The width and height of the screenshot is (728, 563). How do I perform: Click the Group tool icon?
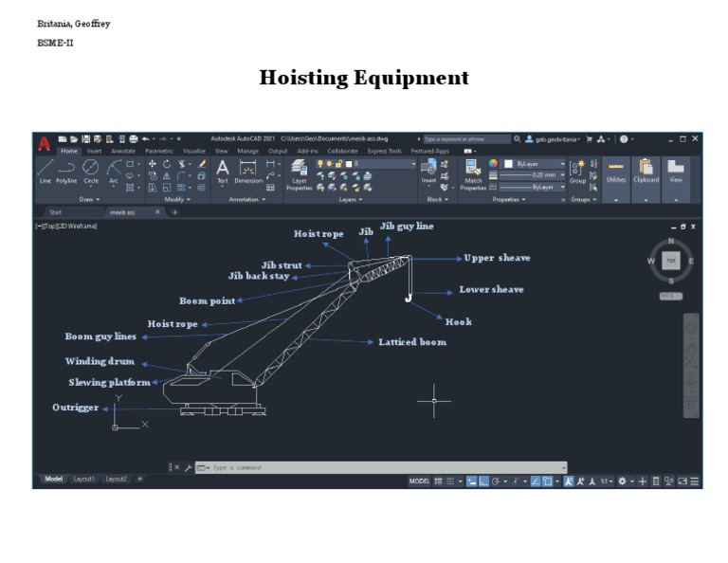tap(577, 172)
